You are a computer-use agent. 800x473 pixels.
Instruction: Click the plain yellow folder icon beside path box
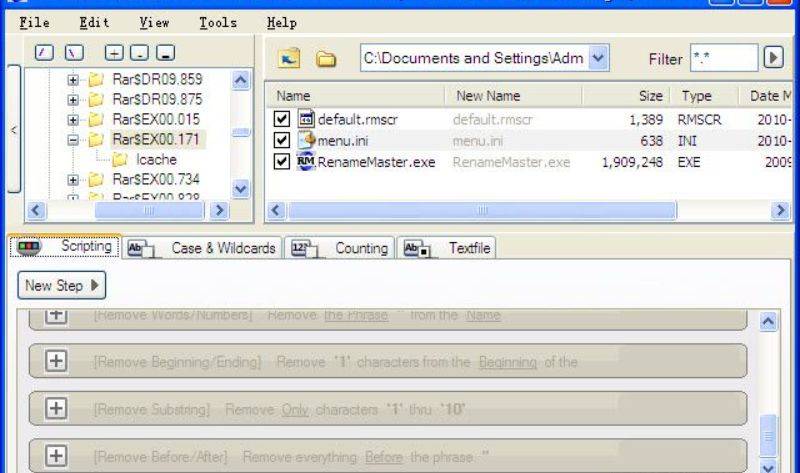click(x=326, y=59)
